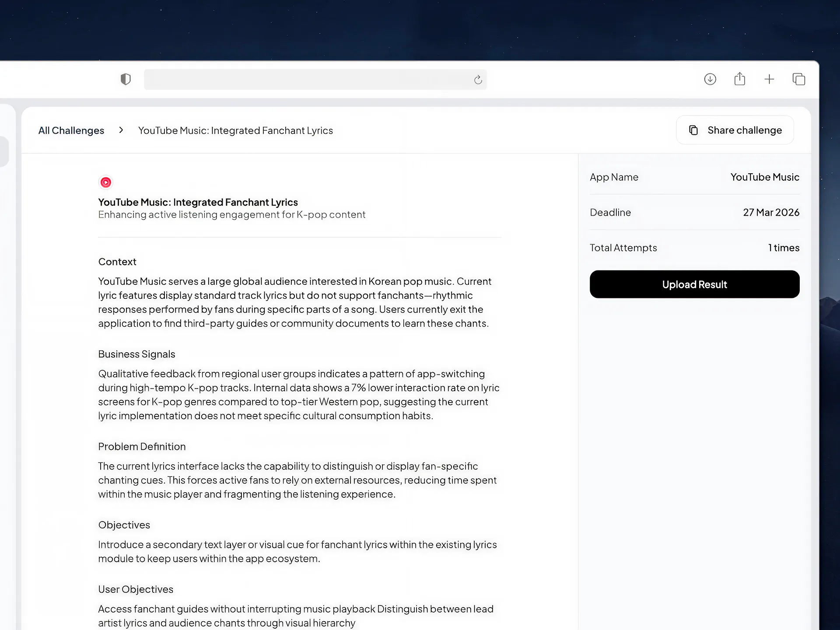Click the Upload Result button
The height and width of the screenshot is (630, 840).
pos(694,284)
